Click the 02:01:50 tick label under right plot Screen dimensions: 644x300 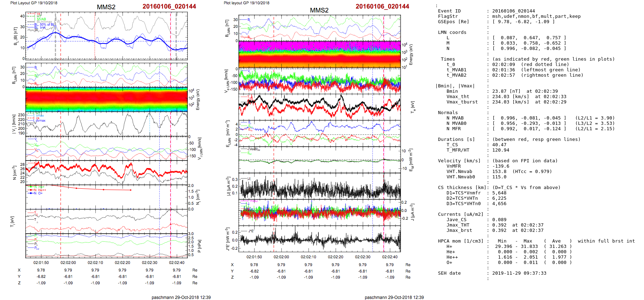click(x=254, y=257)
